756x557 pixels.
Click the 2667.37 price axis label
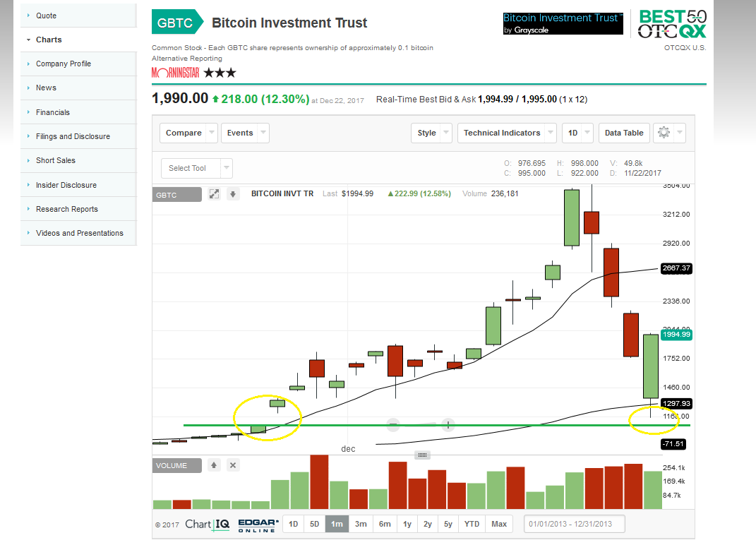click(676, 268)
